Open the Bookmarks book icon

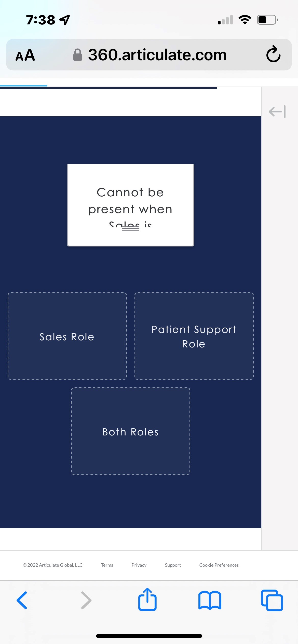(210, 600)
